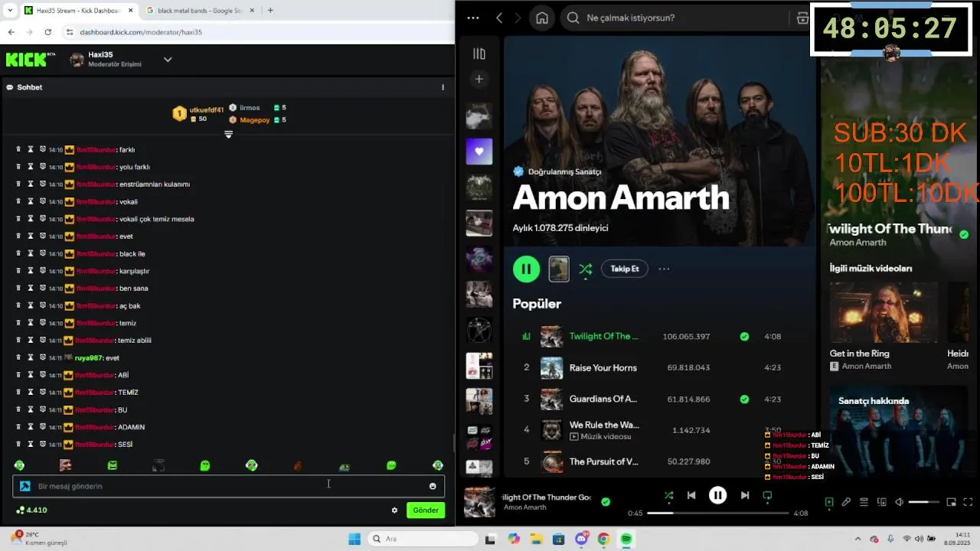Enter Spotify fullscreen mode

[969, 502]
